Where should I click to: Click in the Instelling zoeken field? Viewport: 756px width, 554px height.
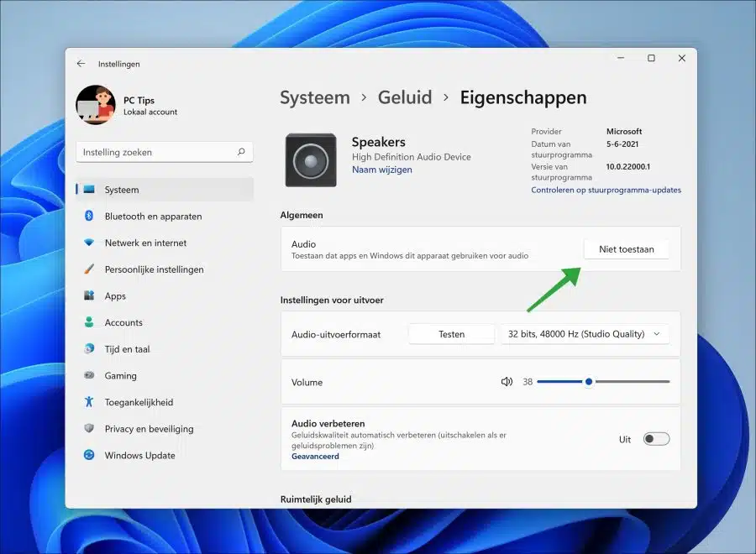(165, 152)
